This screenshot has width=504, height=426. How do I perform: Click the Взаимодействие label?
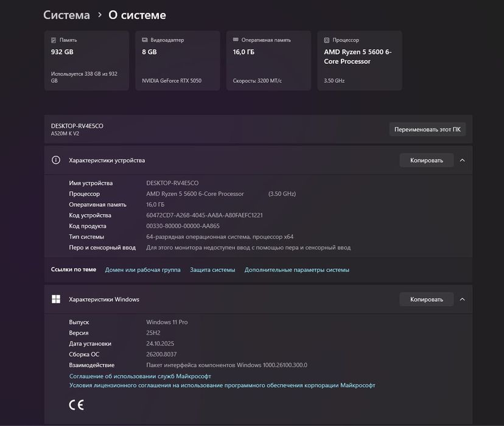pyautogui.click(x=91, y=365)
